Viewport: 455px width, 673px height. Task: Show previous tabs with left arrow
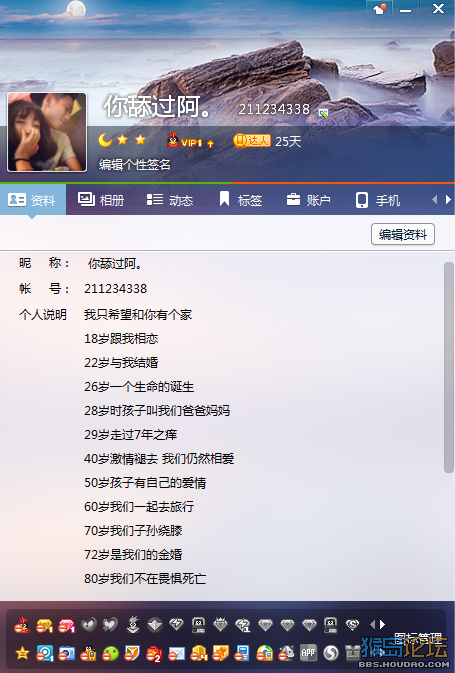tap(434, 200)
